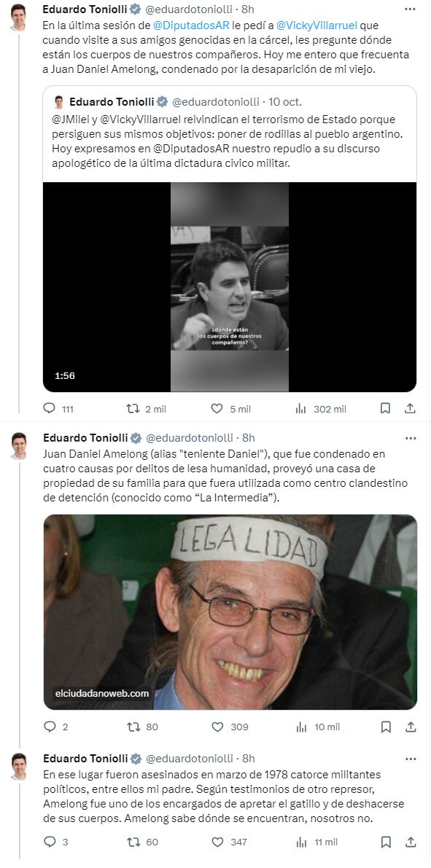This screenshot has width=431, height=868.
Task: Share the last tweet with 11 mil views
Action: point(411,842)
